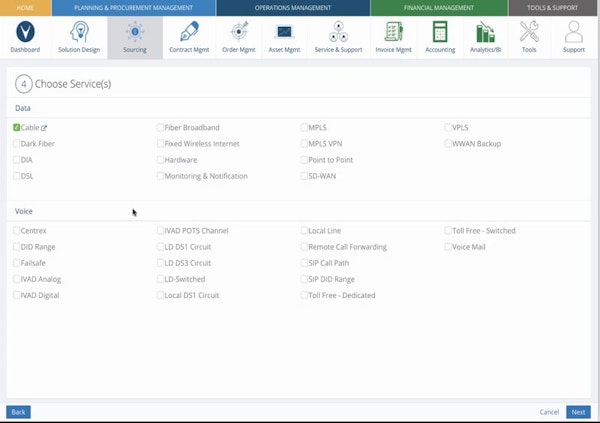Check the Hardware checkbox
The height and width of the screenshot is (423, 600).
tap(160, 160)
